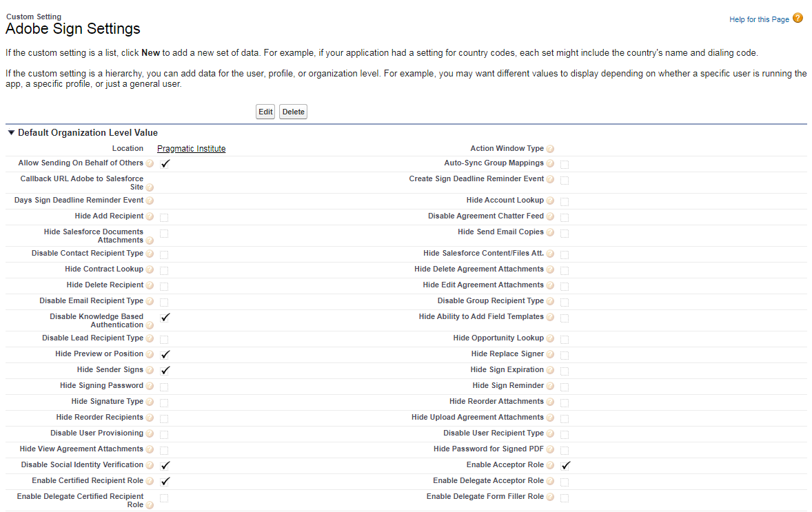Image resolution: width=812 pixels, height=512 pixels.
Task: Toggle the Allow Sending On Behalf of Others checkmark
Action: (165, 163)
